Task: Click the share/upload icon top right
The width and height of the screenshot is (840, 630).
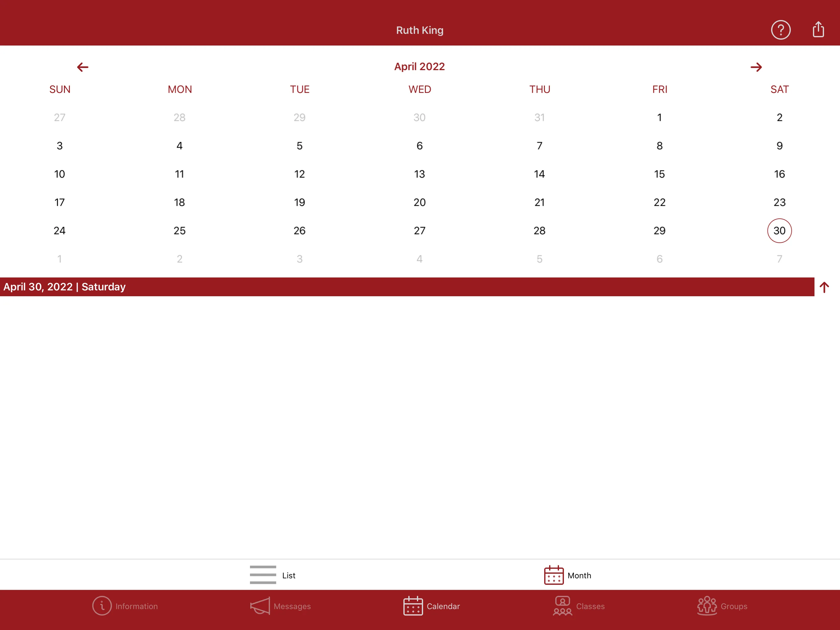Action: pos(818,29)
